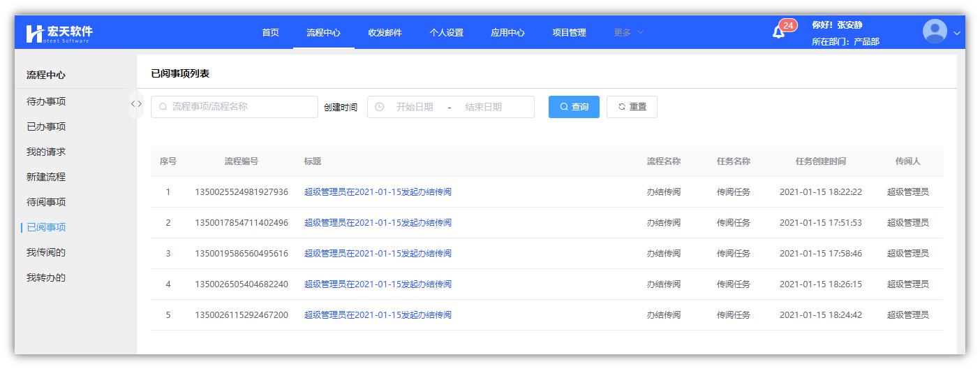
Task: Click the magnifier icon in search box
Action: (163, 107)
